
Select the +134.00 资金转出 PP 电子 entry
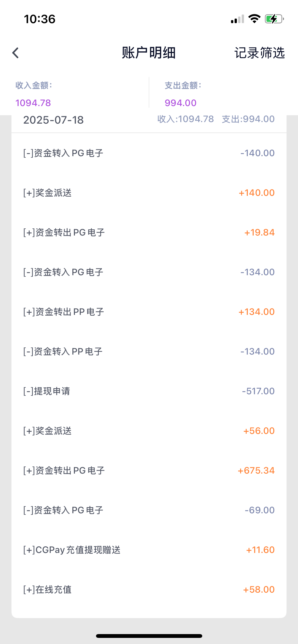tap(149, 312)
